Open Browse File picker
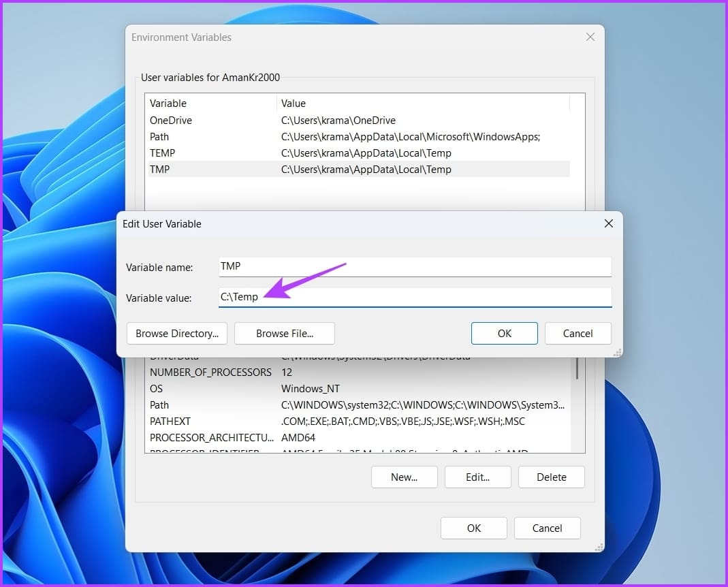The width and height of the screenshot is (728, 587). click(285, 334)
